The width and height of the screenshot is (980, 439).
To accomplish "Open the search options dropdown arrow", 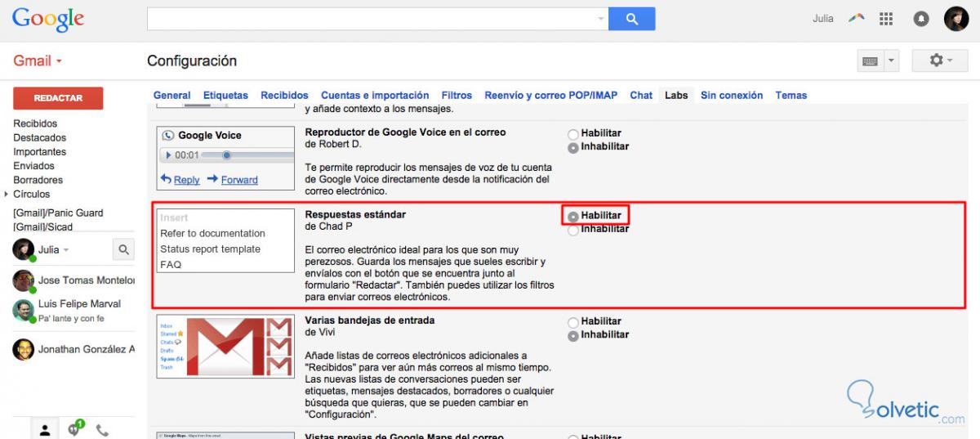I will tap(602, 19).
